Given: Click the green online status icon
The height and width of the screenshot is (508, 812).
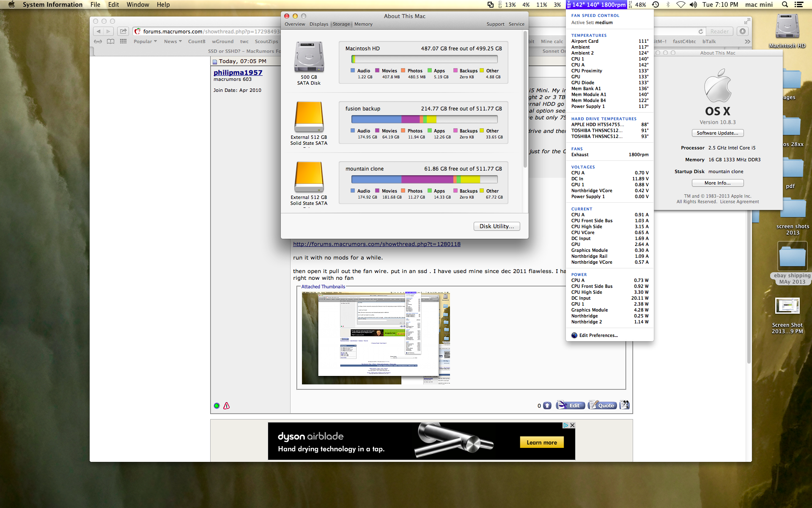Looking at the screenshot, I should 217,406.
